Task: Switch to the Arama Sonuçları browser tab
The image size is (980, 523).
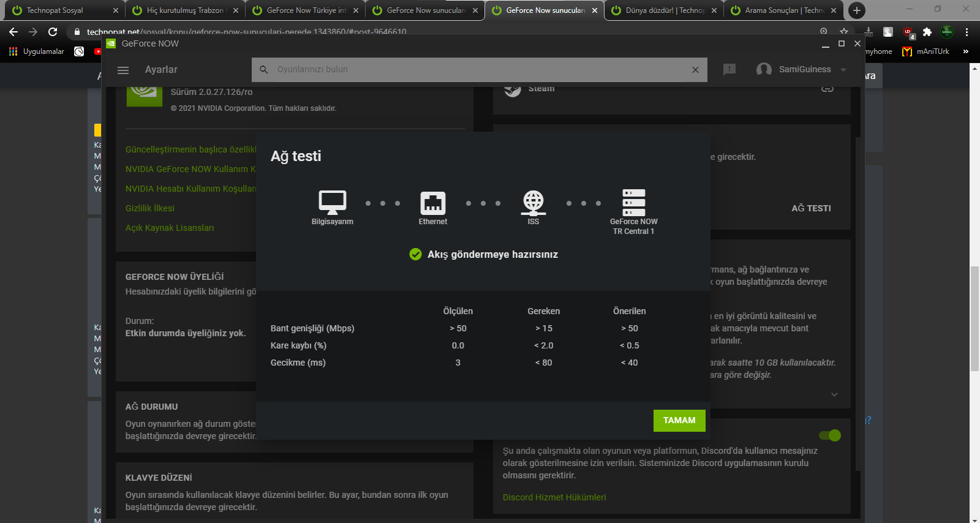Action: (x=783, y=10)
